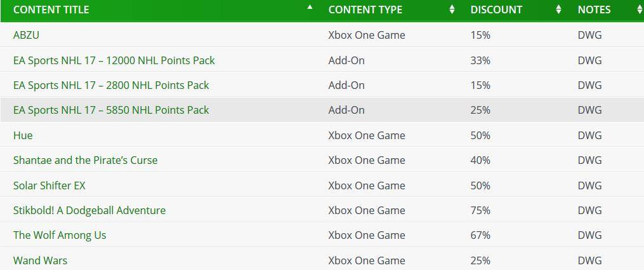Open NHL 17 12000 Points Pack link
Image resolution: width=644 pixels, height=270 pixels.
114,60
